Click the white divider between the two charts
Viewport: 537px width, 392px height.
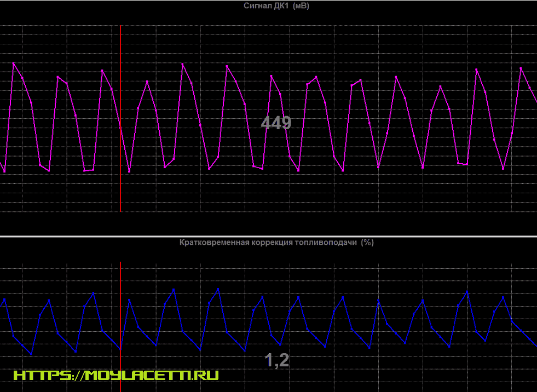coord(268,237)
